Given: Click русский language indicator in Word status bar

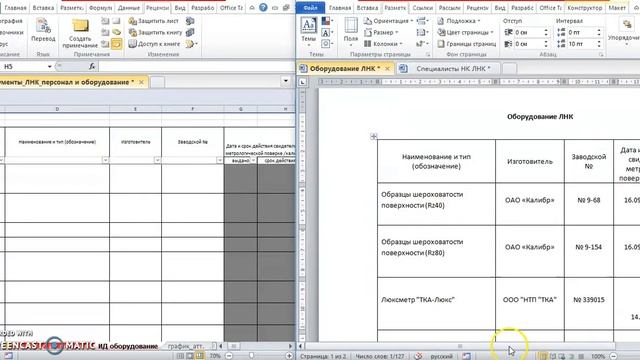Looking at the screenshot, I should (441, 356).
